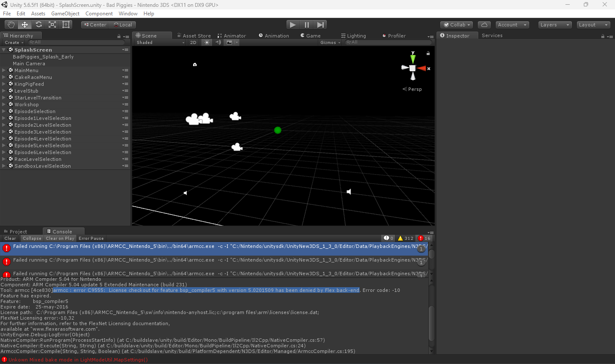
Task: Open the Shaded draw mode dropdown
Action: tap(161, 42)
